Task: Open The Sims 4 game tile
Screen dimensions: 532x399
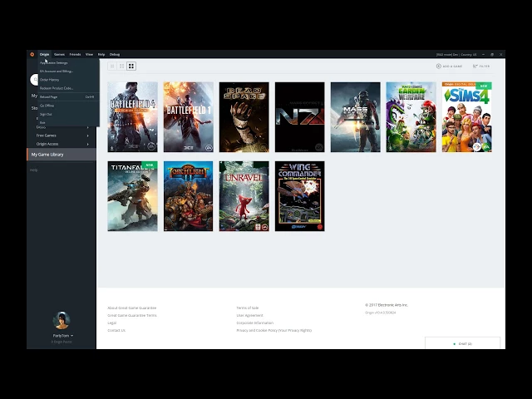Action: [467, 117]
